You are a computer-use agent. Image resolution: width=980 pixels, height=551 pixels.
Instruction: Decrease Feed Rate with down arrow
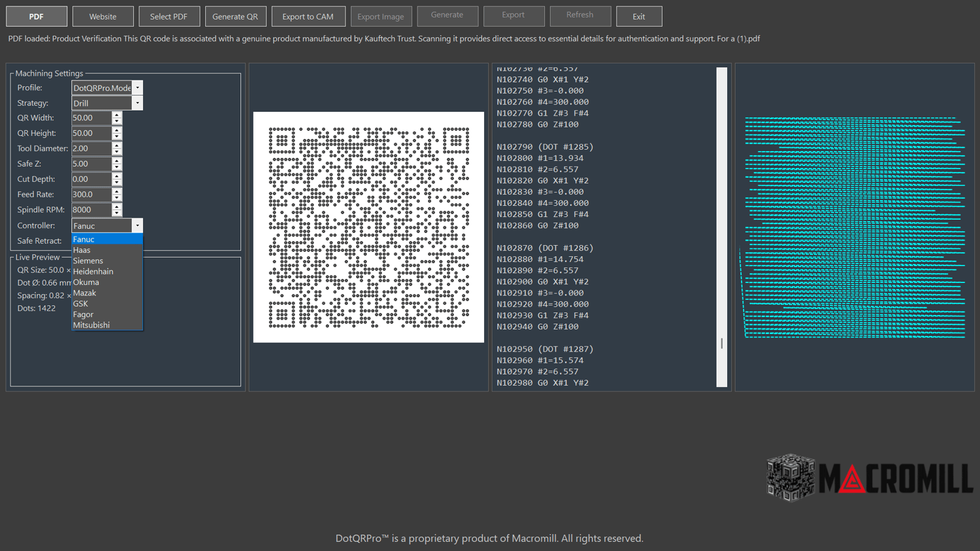[117, 198]
